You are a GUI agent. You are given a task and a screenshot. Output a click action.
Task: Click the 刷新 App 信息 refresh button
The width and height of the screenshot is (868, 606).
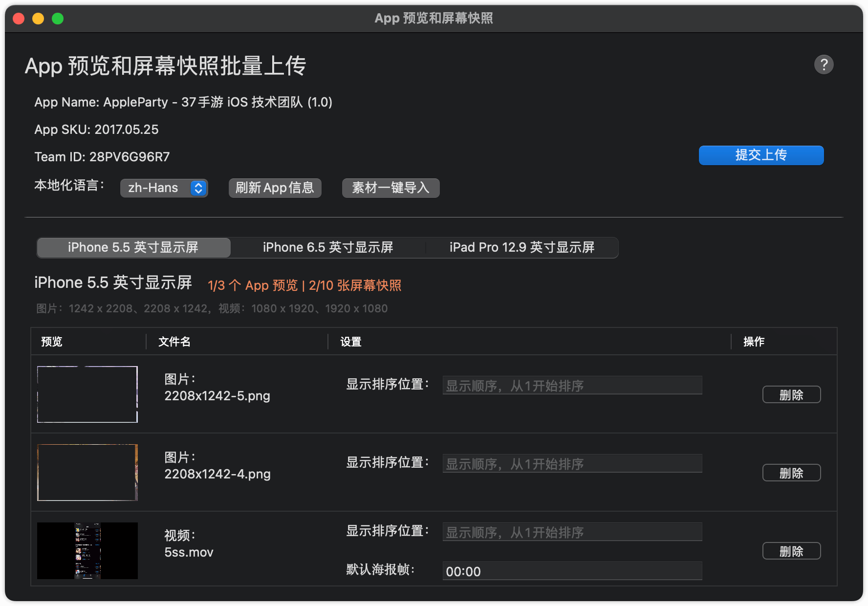click(275, 188)
